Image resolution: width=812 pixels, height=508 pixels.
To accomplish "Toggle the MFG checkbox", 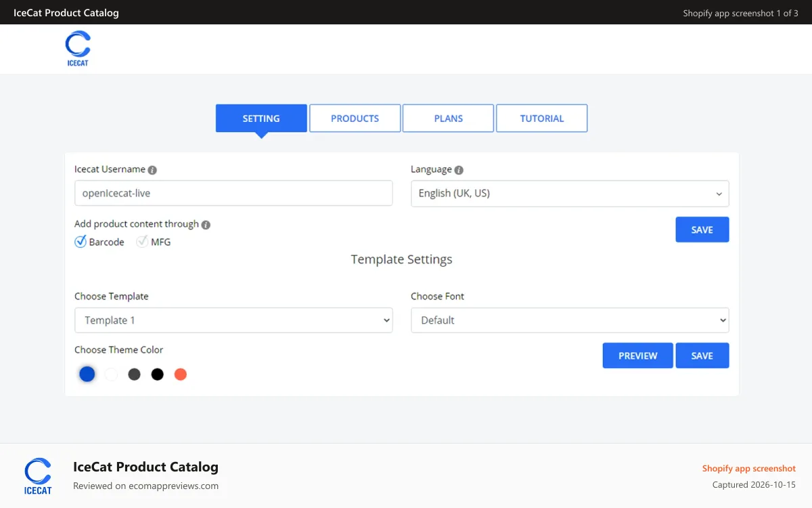I will pyautogui.click(x=142, y=241).
